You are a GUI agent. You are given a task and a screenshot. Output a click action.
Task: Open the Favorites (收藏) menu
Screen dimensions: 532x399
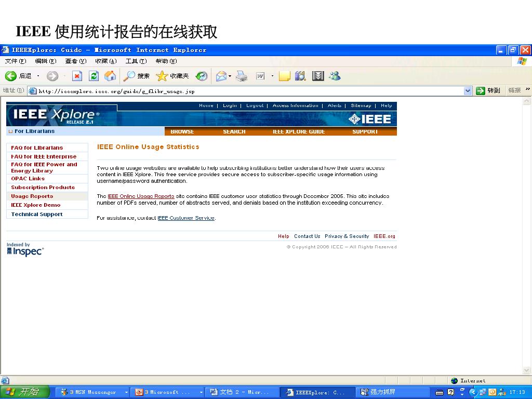tap(106, 61)
